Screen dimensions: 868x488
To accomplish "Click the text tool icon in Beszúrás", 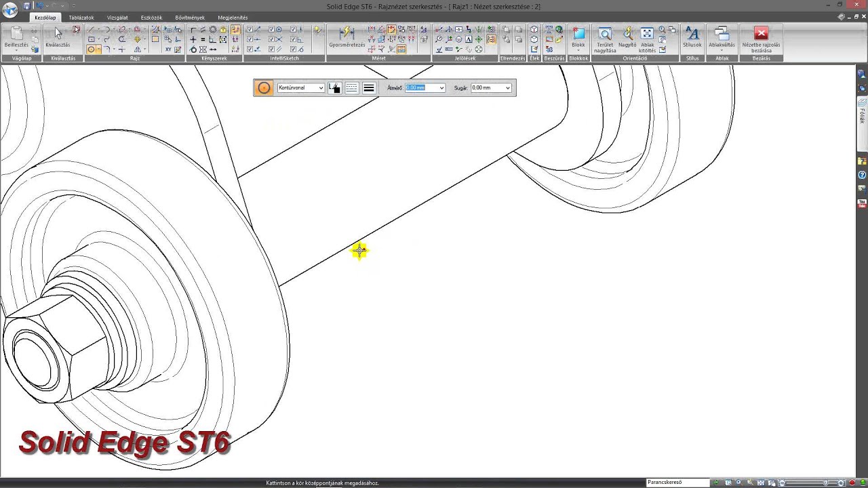I will point(549,30).
